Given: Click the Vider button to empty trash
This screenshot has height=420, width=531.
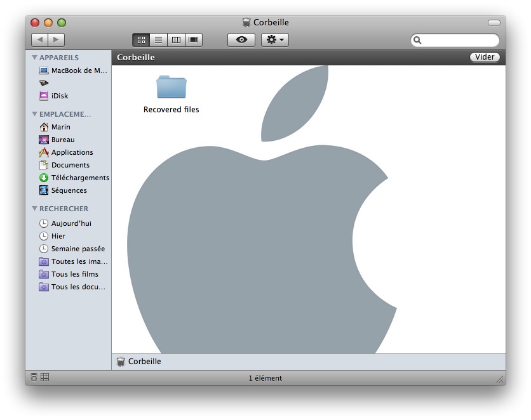Looking at the screenshot, I should (x=485, y=57).
